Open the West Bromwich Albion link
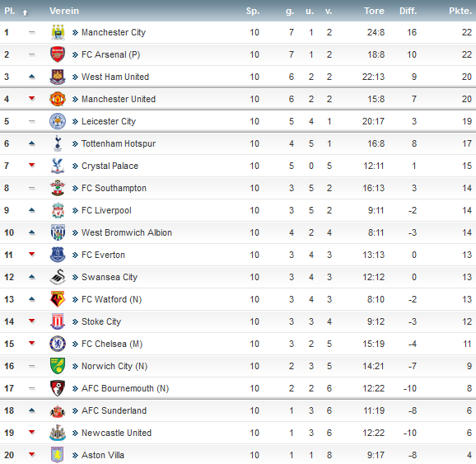476x464 pixels. point(127,232)
